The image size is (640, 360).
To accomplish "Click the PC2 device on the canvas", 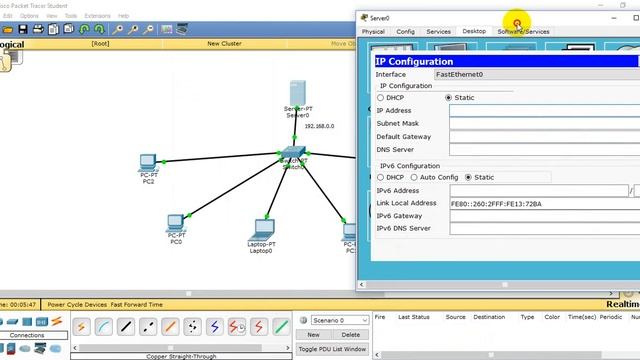I will 147,163.
